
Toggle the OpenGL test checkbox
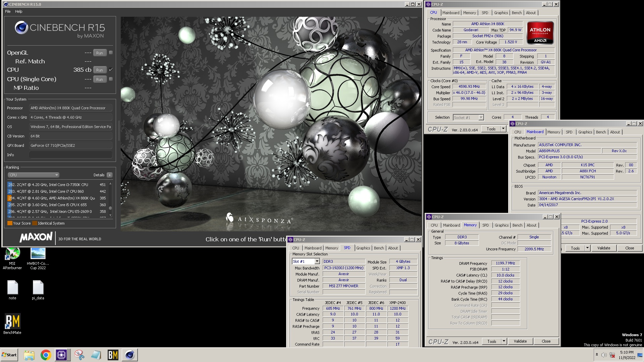(111, 53)
